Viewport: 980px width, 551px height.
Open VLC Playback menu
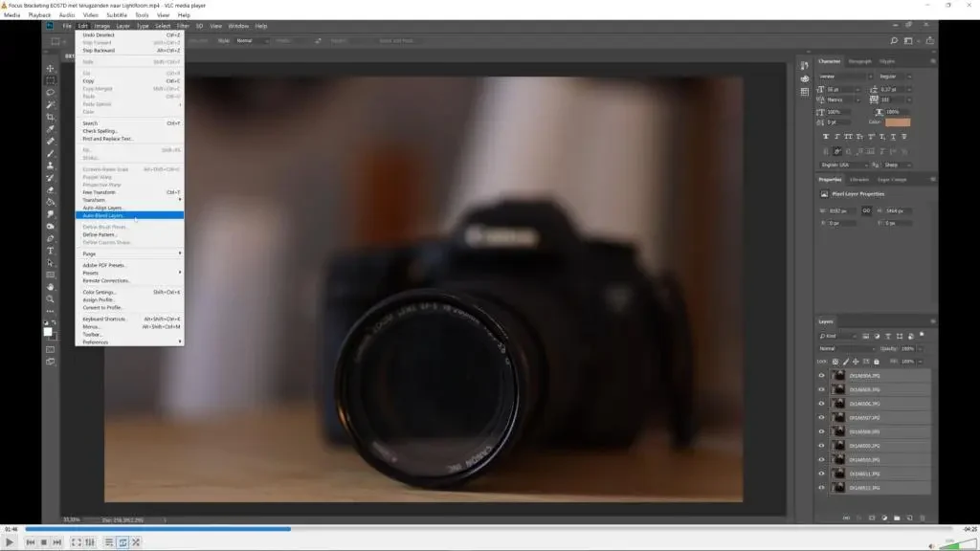click(x=39, y=15)
